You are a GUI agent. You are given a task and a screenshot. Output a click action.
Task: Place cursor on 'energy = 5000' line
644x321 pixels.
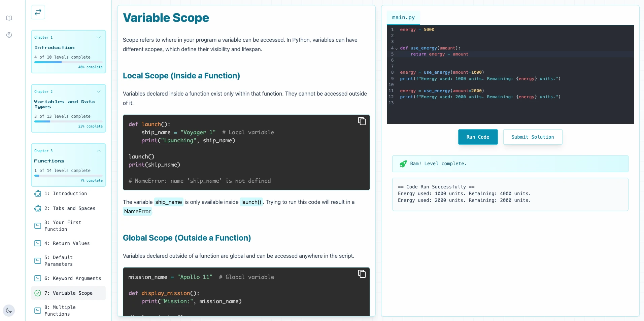417,30
